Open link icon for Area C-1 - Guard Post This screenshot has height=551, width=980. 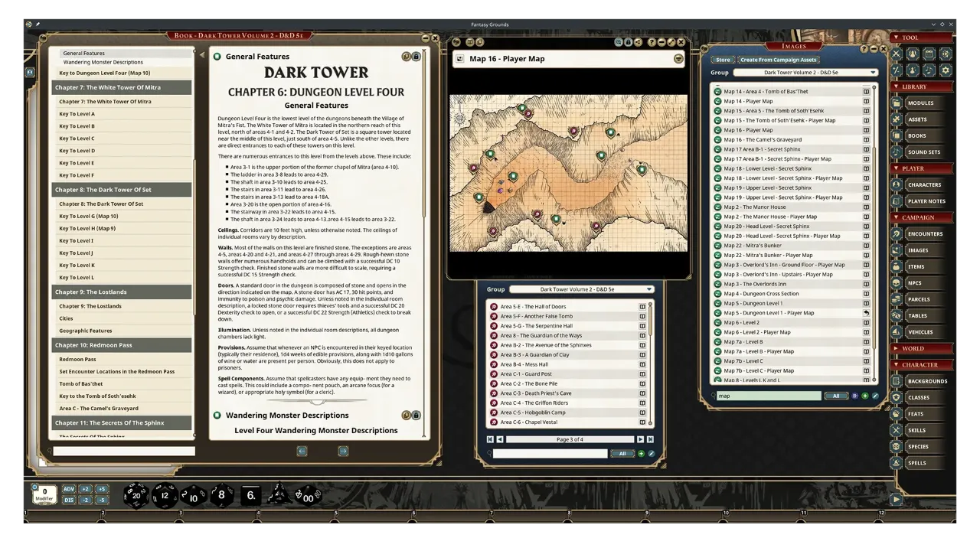[x=642, y=374]
